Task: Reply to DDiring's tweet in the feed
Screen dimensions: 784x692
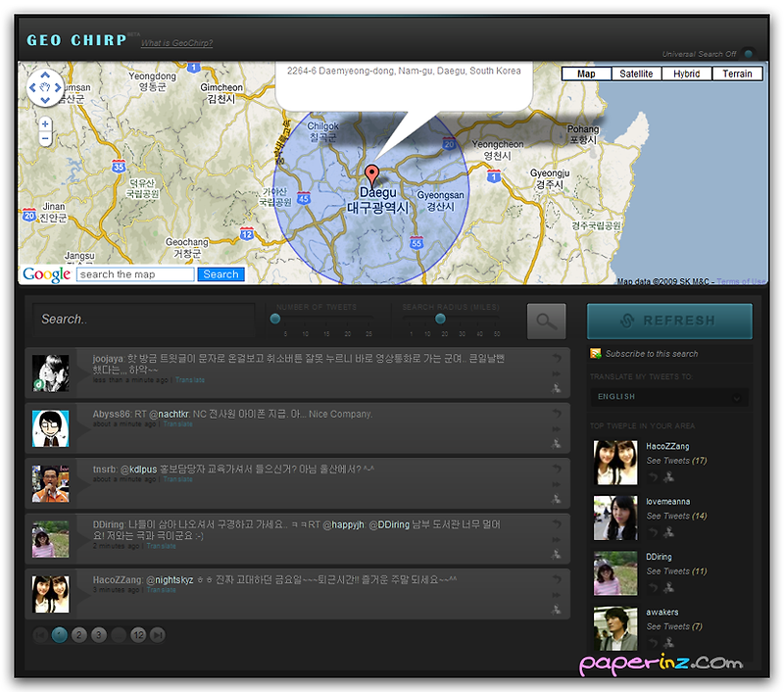Action: [x=557, y=524]
